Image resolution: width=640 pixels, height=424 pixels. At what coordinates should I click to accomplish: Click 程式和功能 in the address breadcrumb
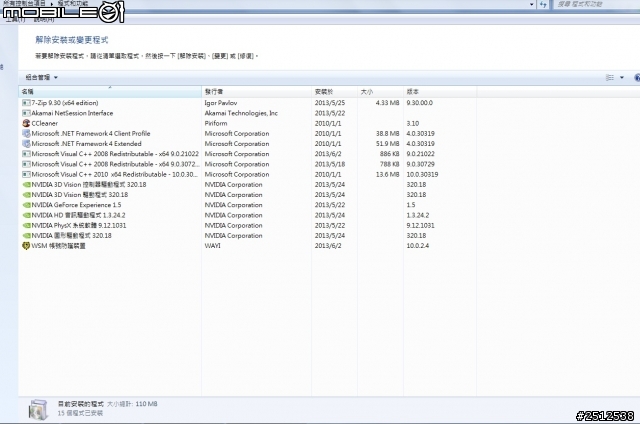pos(73,3)
